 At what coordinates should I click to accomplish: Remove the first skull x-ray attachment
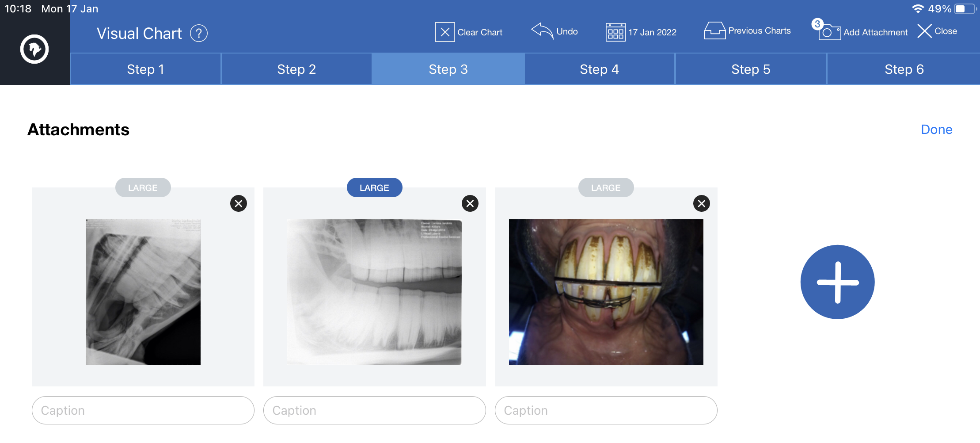(239, 203)
